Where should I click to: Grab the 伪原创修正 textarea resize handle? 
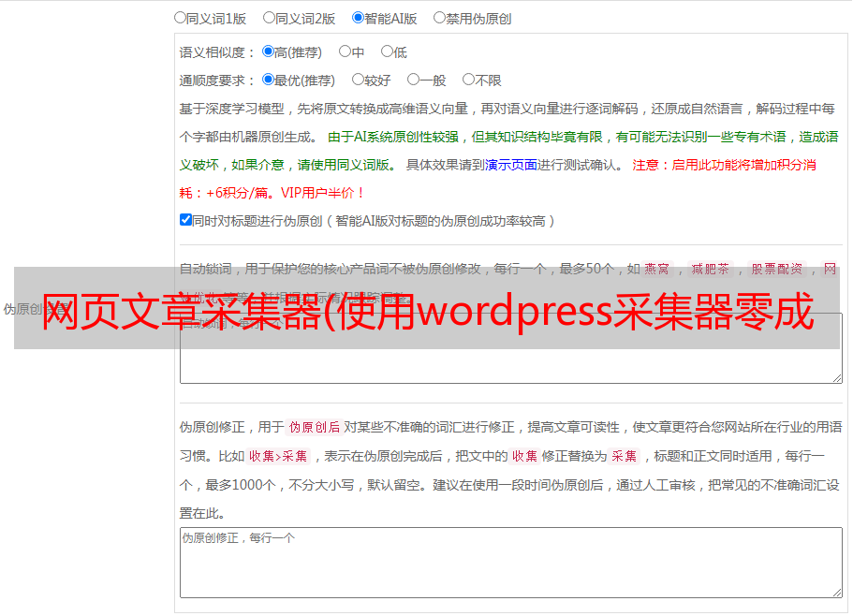coord(836,592)
